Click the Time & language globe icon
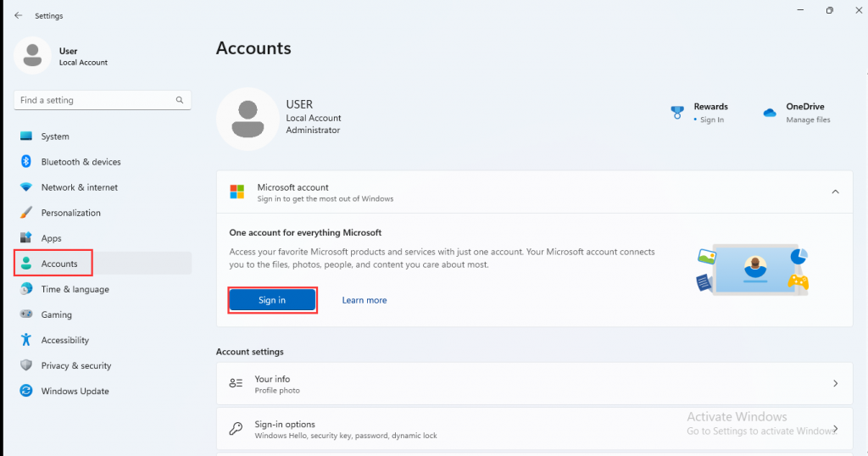The height and width of the screenshot is (456, 868). 26,289
